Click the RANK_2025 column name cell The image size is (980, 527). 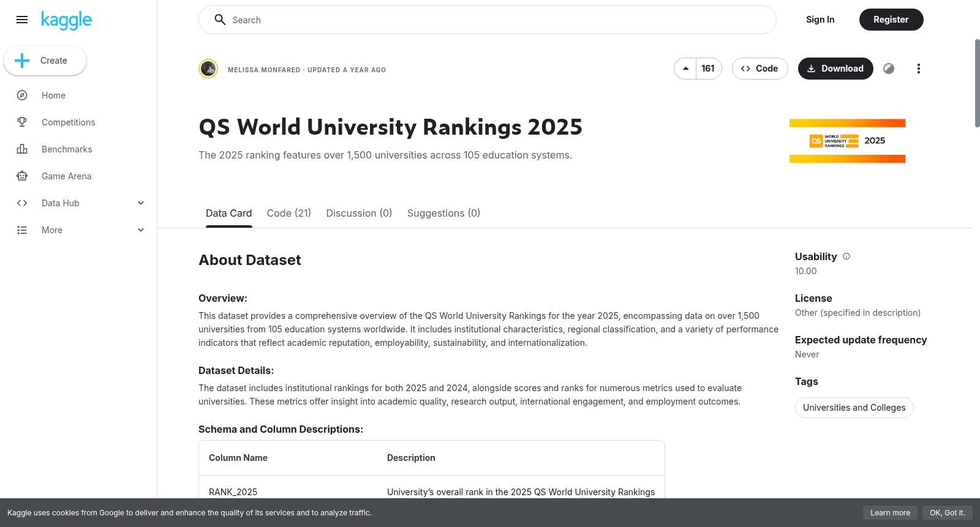(x=233, y=492)
